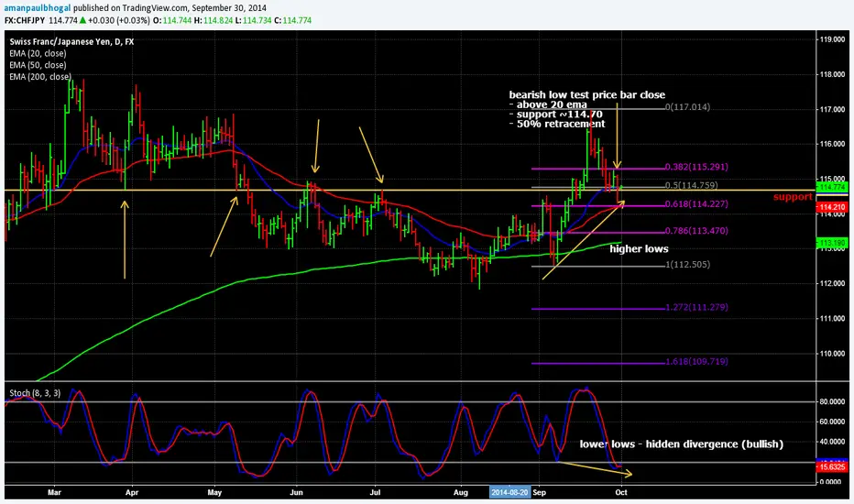
Task: Click the red 15.6325 stochastic value tag
Action: [832, 467]
